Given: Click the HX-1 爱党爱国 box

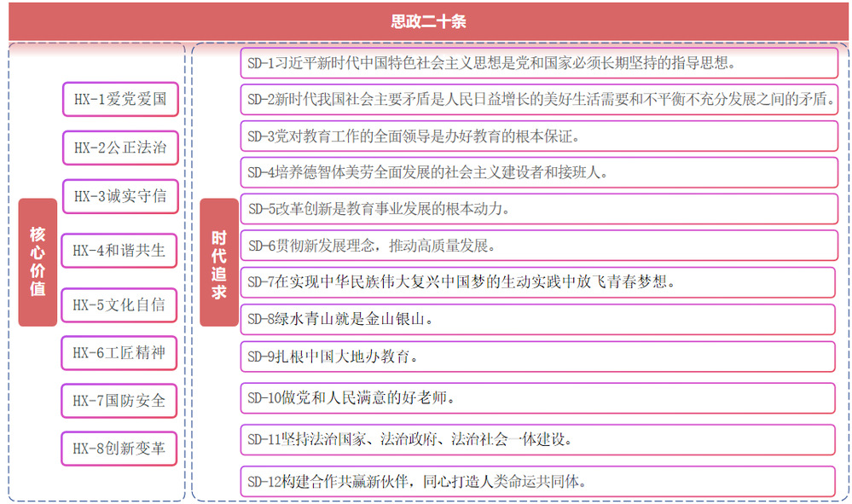Looking at the screenshot, I should (x=119, y=100).
